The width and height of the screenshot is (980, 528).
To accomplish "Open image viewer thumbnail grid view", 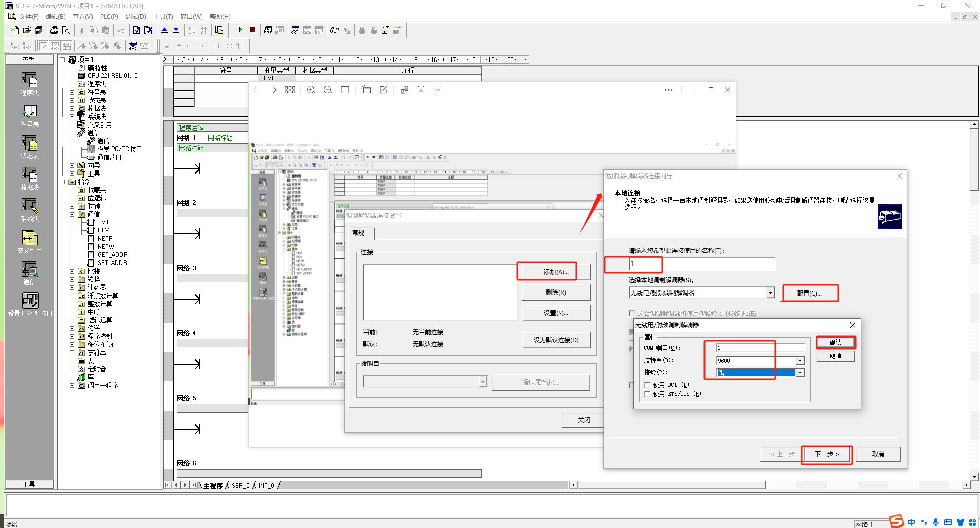I will [290, 90].
